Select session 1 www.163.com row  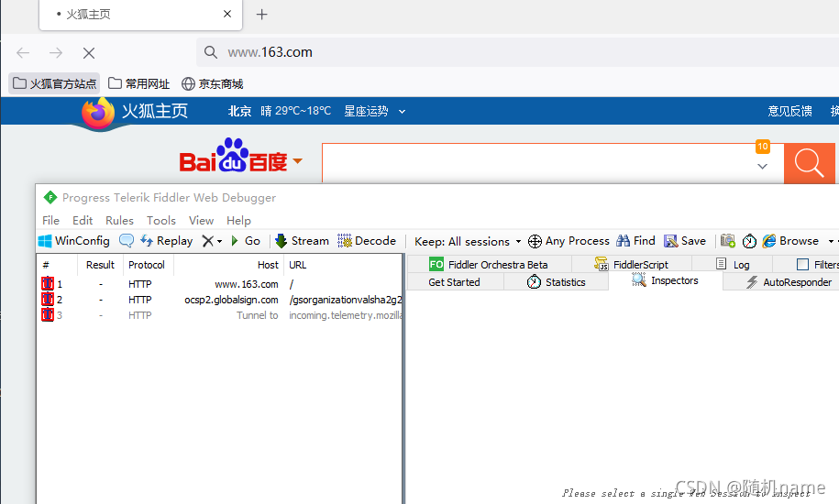point(220,284)
